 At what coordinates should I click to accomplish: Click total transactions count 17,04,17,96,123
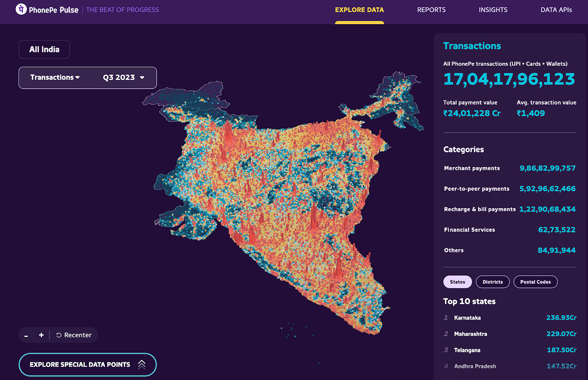pos(509,79)
